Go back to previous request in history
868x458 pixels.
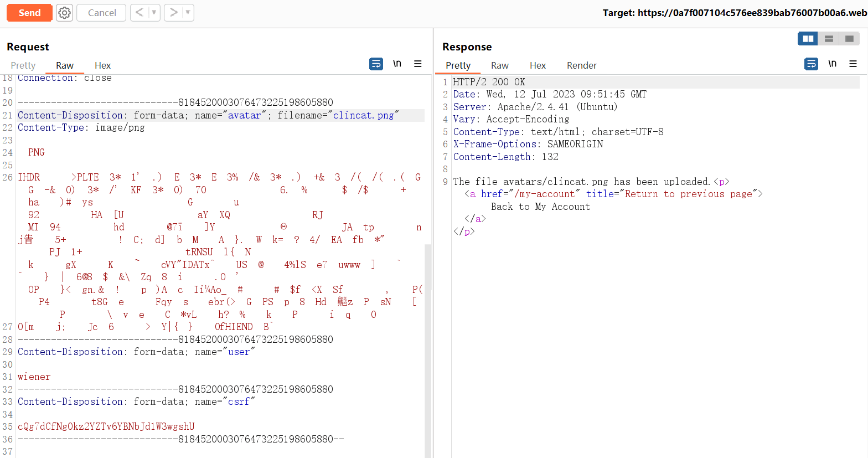[x=139, y=13]
